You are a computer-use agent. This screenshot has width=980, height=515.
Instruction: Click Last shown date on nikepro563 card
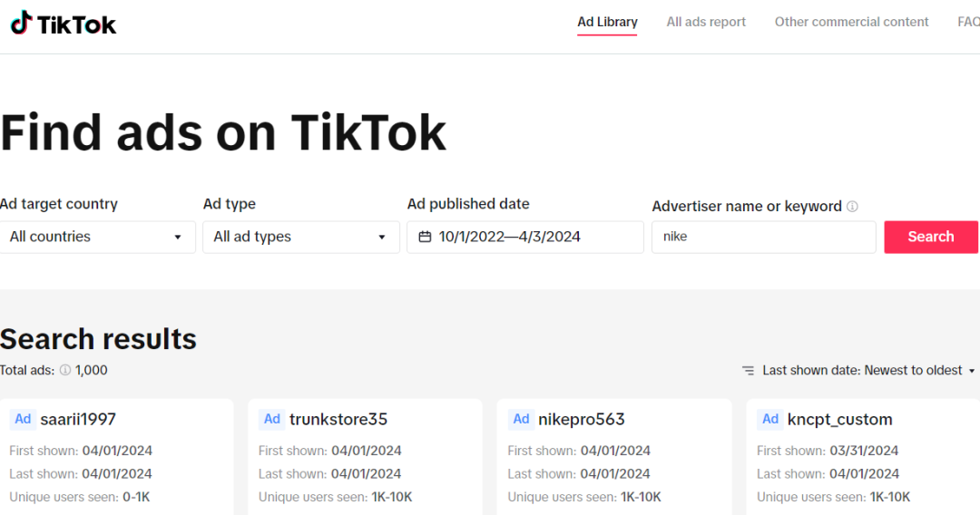click(x=579, y=474)
